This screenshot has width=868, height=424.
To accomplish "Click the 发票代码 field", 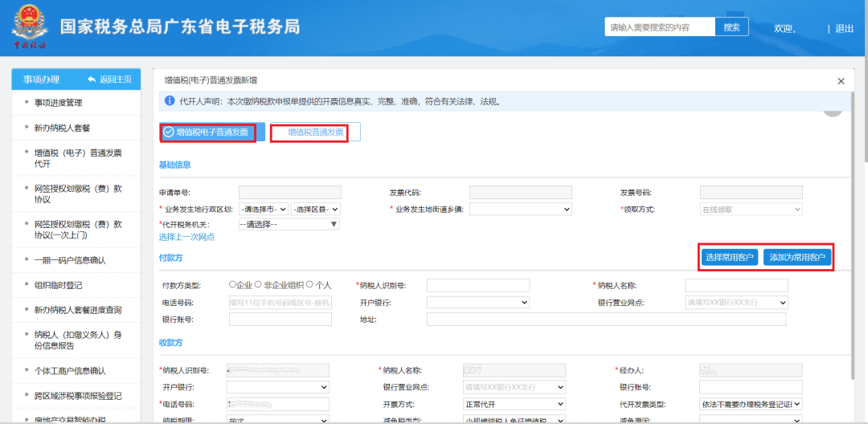I will 520,193.
